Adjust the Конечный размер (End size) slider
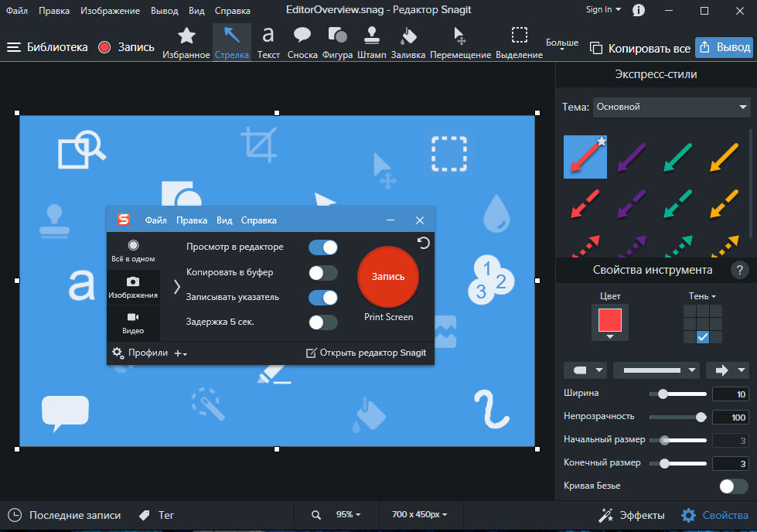Viewport: 757px width, 532px height. [x=678, y=464]
